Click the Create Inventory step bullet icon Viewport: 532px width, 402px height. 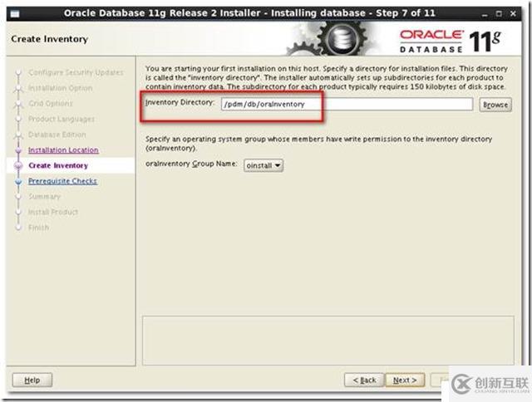pos(18,165)
